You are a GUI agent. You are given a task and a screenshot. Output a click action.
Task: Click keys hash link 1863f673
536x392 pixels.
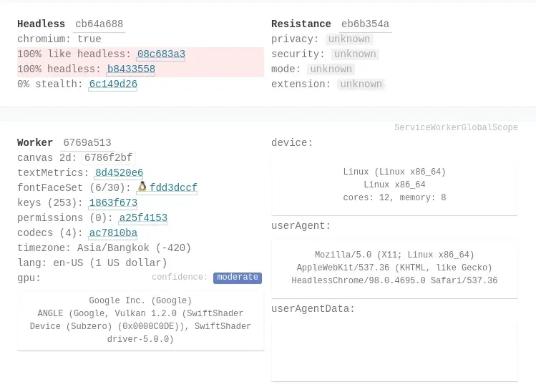[113, 203]
